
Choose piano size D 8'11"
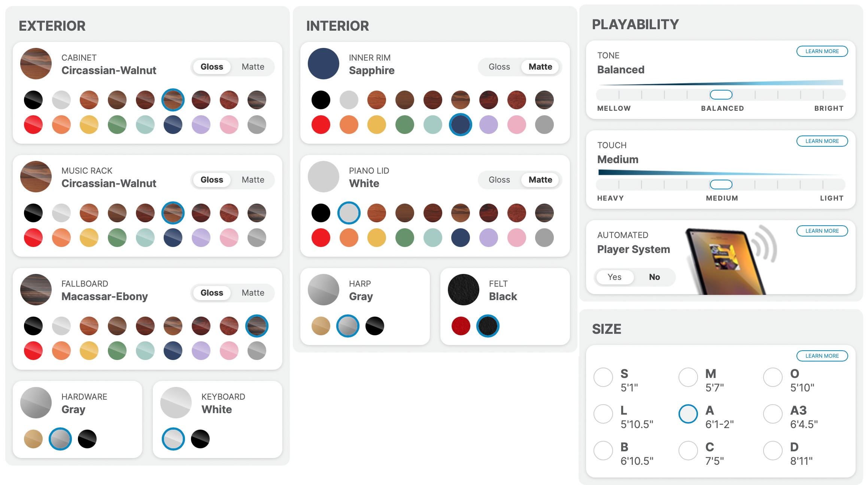tap(773, 450)
